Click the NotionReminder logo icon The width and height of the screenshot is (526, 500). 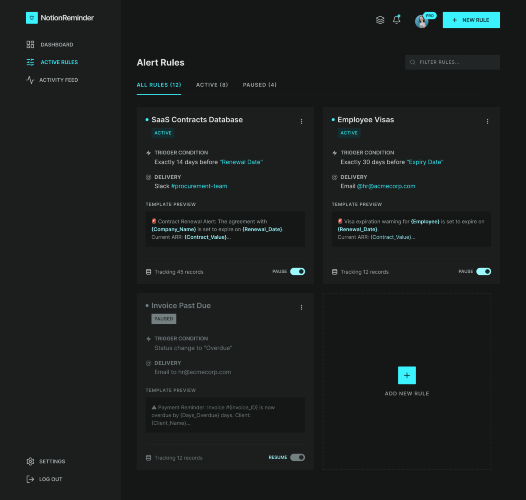click(32, 18)
